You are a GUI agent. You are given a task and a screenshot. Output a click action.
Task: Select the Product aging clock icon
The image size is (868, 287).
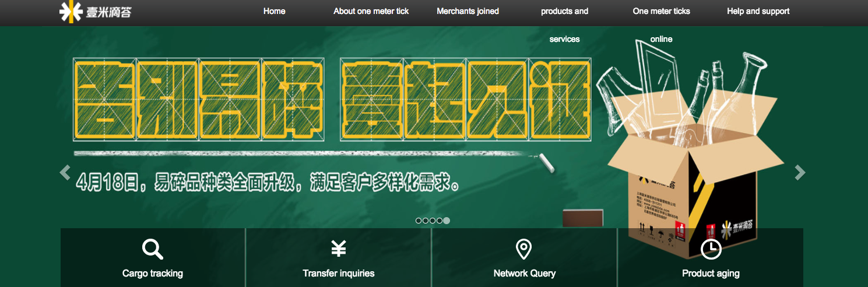tap(711, 249)
